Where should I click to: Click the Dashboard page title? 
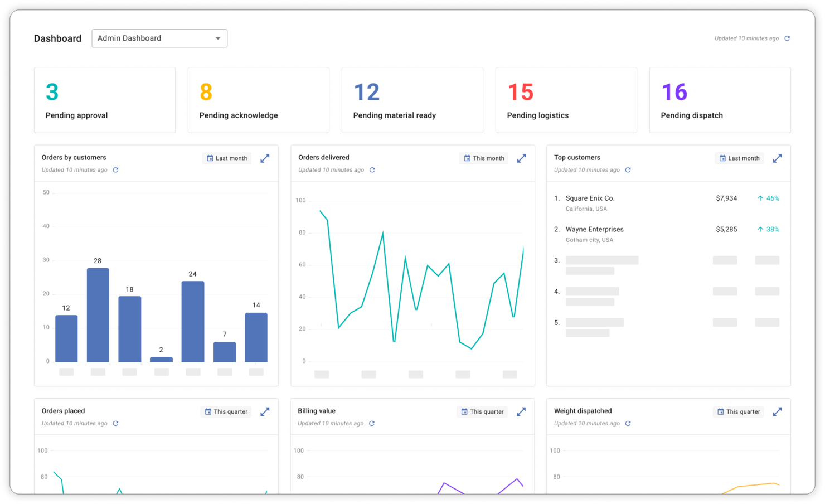(x=58, y=38)
